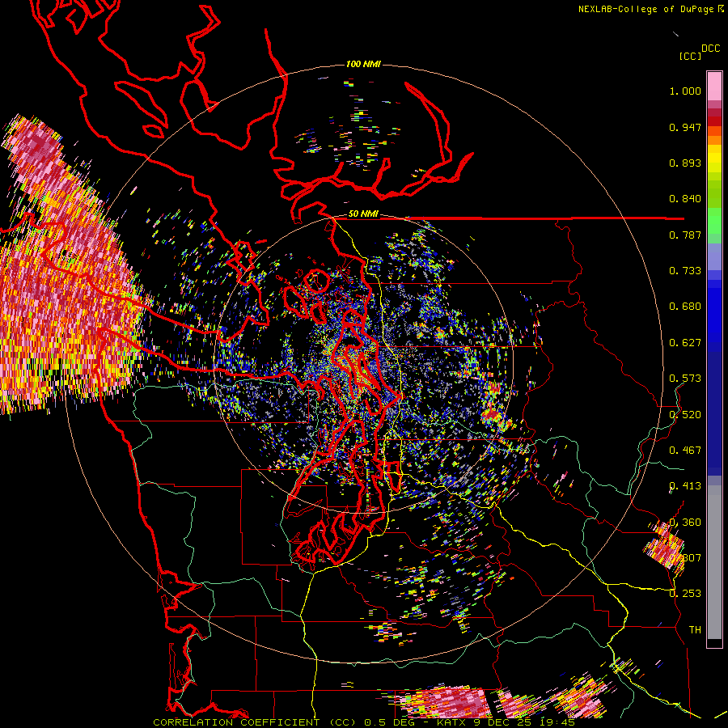This screenshot has width=728, height=728.
Task: Click the TH label on the color scale
Action: pyautogui.click(x=695, y=629)
